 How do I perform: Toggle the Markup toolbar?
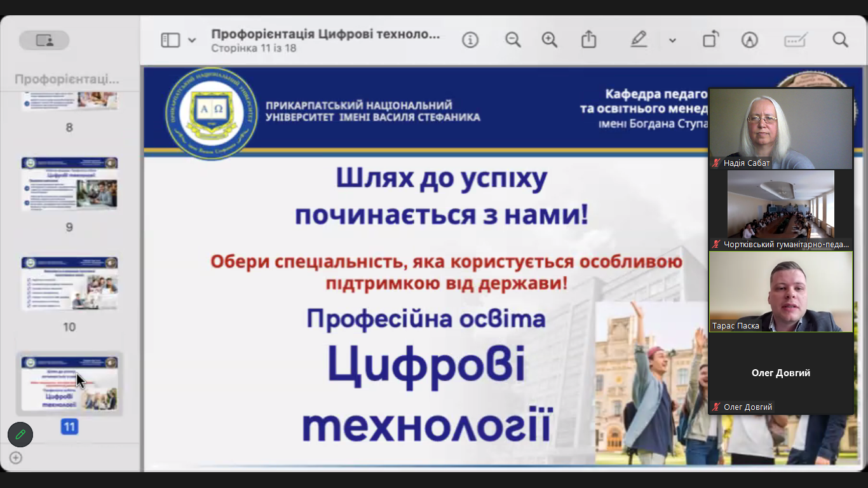[750, 40]
